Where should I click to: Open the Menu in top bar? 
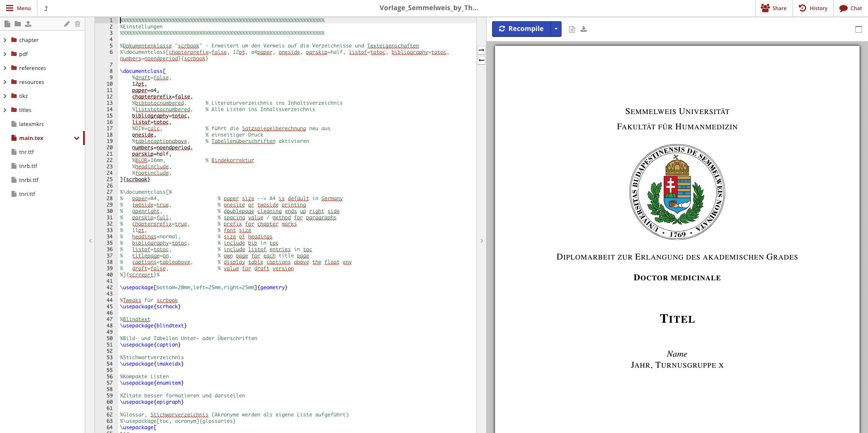18,8
